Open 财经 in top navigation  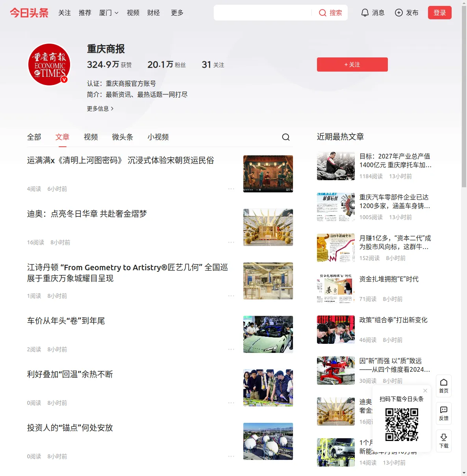[154, 13]
